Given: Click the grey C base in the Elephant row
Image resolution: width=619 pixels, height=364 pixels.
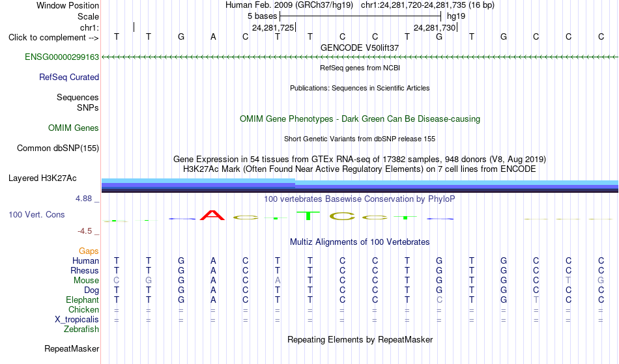Looking at the screenshot, I should coord(439,300).
